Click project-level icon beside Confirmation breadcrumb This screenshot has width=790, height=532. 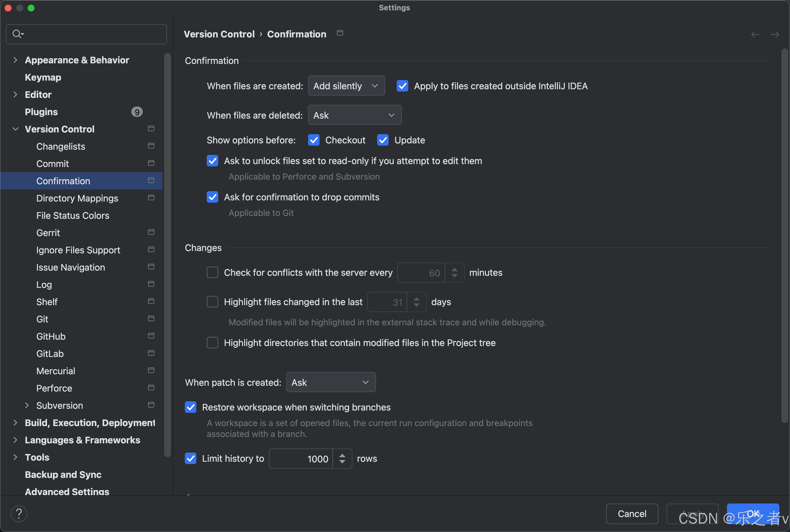pos(340,33)
